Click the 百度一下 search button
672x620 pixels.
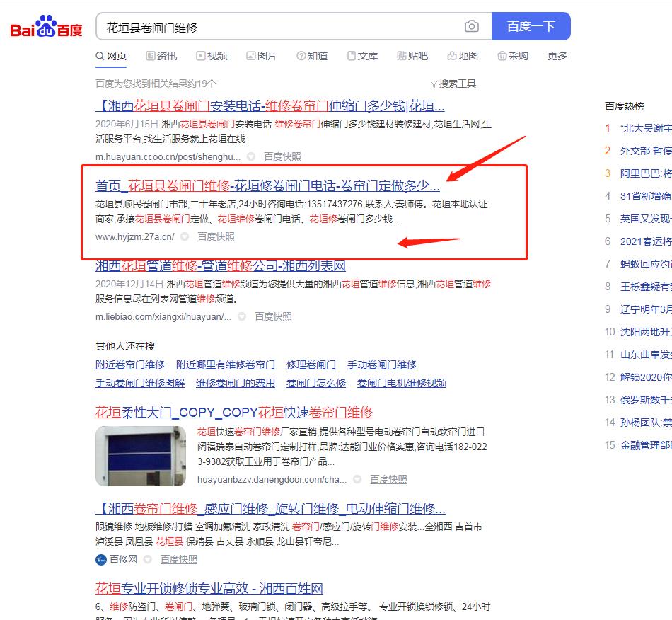tap(531, 27)
